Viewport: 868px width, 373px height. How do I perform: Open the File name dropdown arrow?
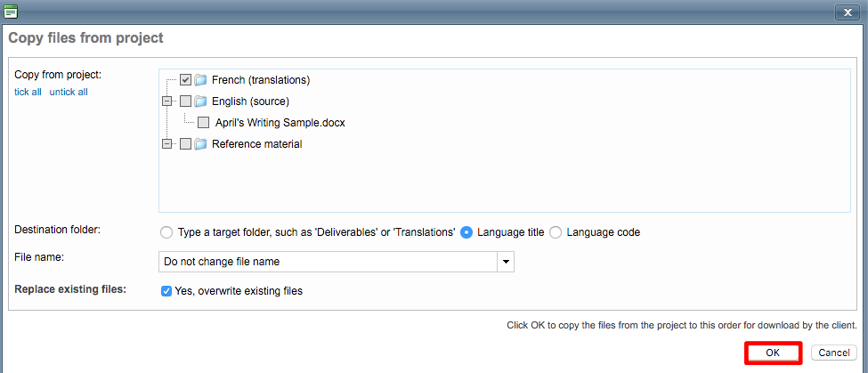(x=506, y=262)
